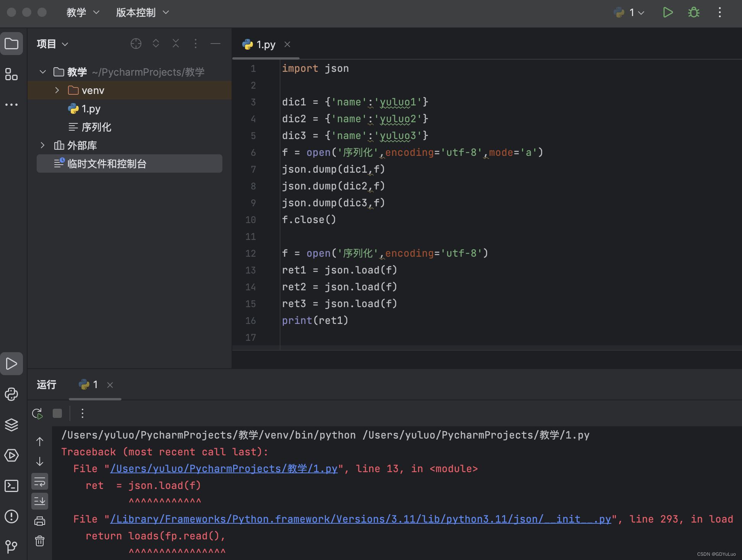This screenshot has height=560, width=742.
Task: Toggle soft-wrap in run console
Action: point(40,482)
